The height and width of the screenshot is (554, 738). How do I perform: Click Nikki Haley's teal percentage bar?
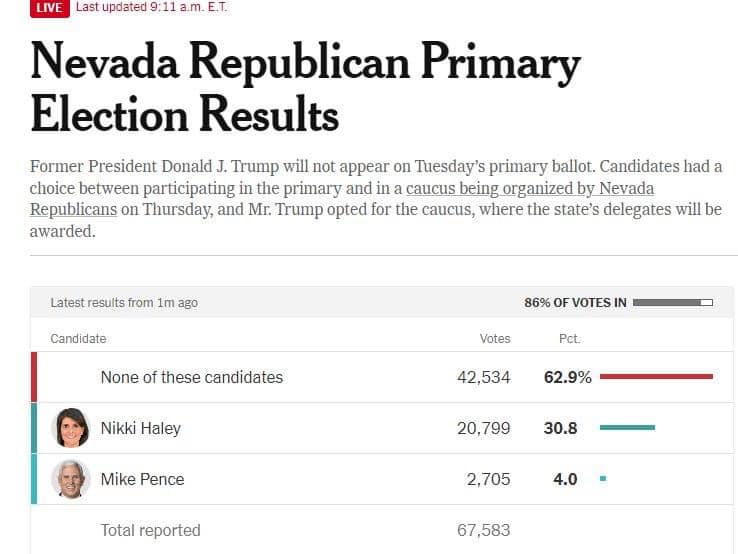[x=627, y=428]
